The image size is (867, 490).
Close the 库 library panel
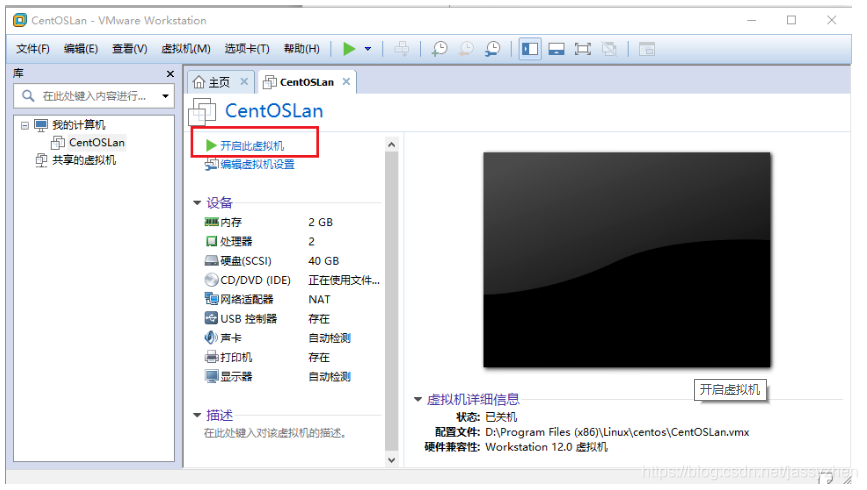point(170,74)
